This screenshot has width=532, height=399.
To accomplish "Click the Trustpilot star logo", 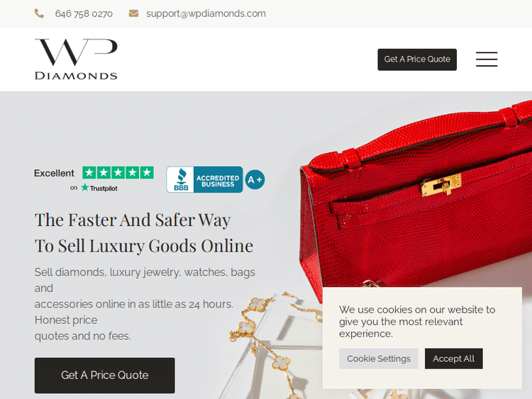I will [x=84, y=188].
